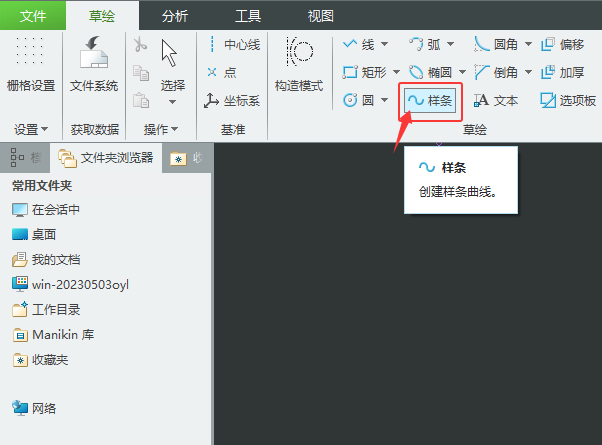Select the 弧 arc tool
The image size is (602, 445).
coord(425,45)
